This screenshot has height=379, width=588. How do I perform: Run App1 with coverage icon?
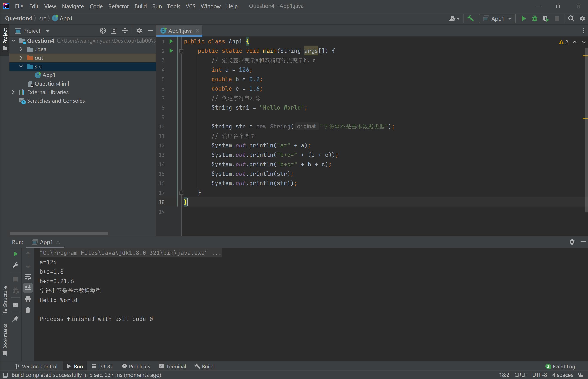[546, 19]
